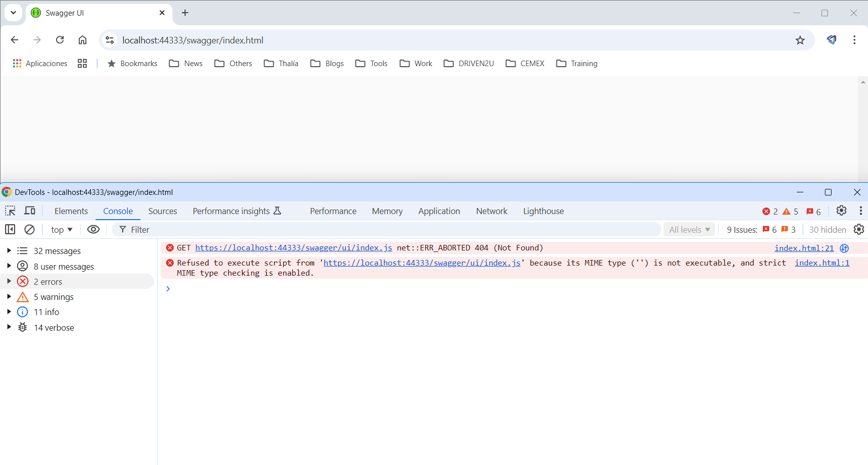Toggle the device toolbar icon
Viewport: 868px width, 465px height.
(30, 211)
